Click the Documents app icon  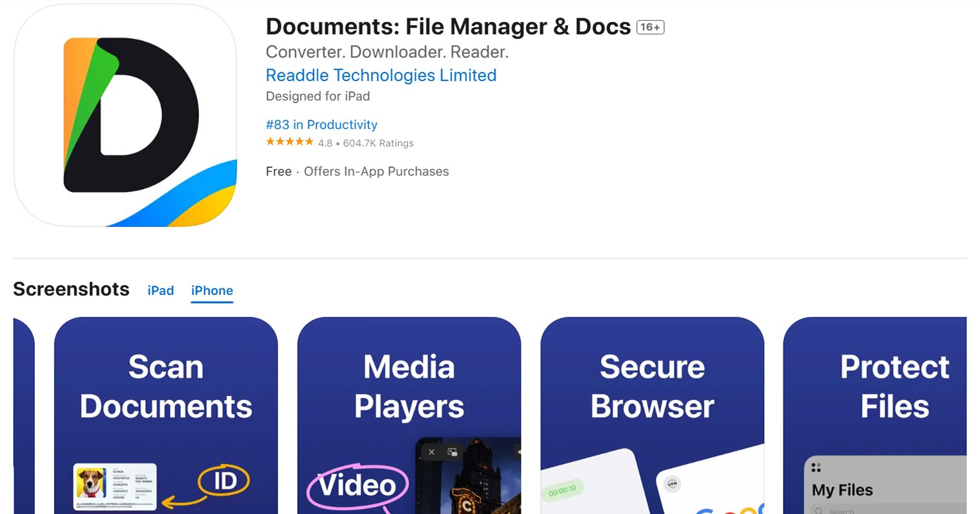click(x=125, y=115)
